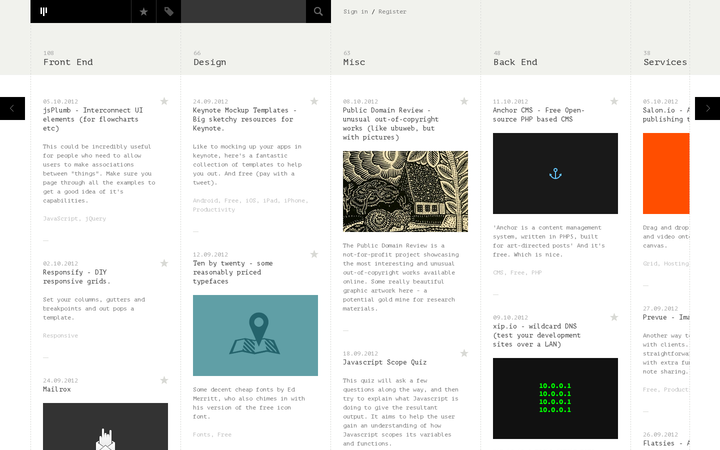The height and width of the screenshot is (450, 720).
Task: Star the Javascript Scope Quiz post
Action: 464,353
